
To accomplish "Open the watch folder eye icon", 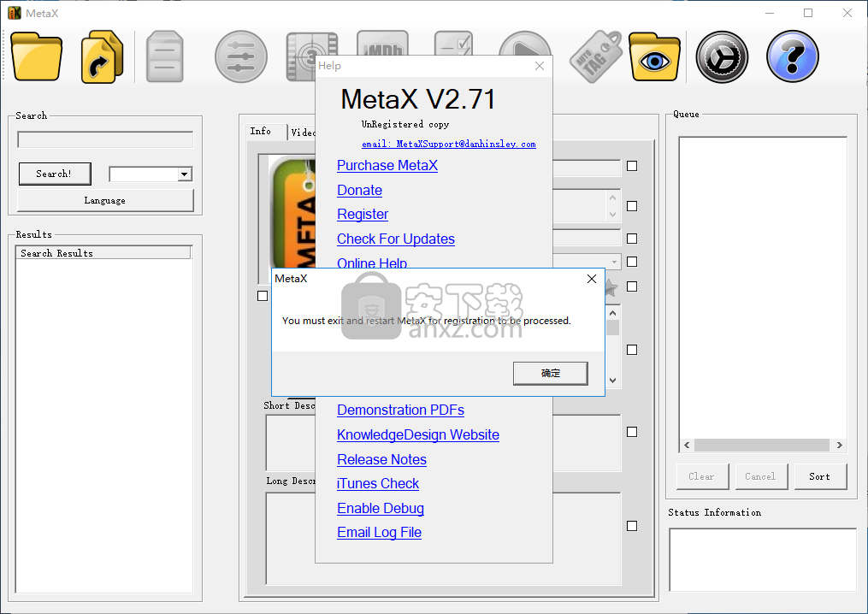I will (x=655, y=57).
